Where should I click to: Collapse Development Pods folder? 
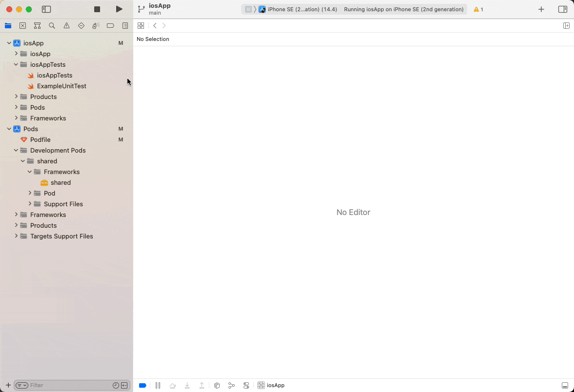tap(16, 150)
